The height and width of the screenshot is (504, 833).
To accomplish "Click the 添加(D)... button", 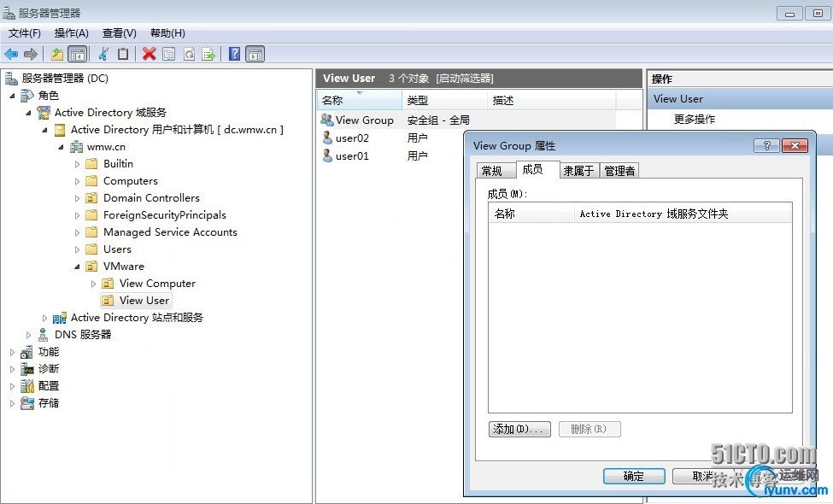I will coord(519,429).
